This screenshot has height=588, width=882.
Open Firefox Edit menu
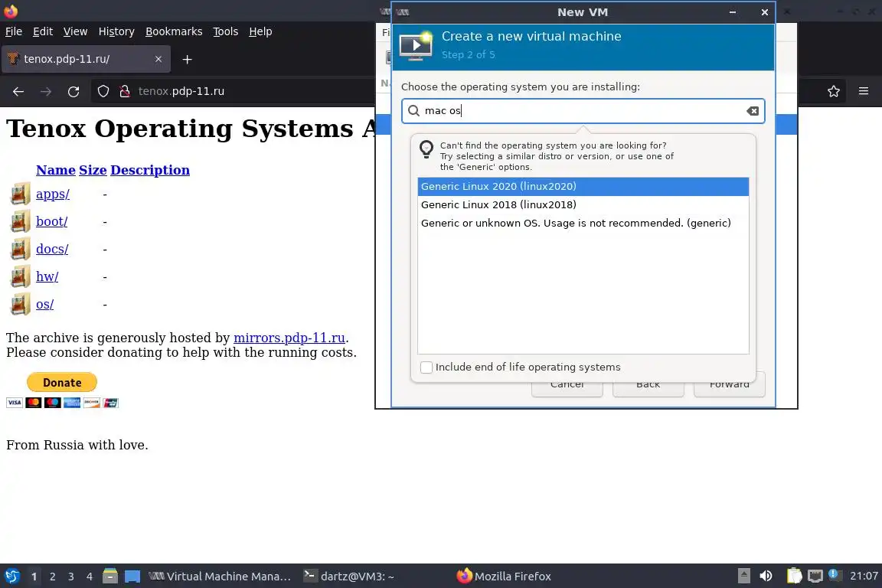tap(43, 31)
